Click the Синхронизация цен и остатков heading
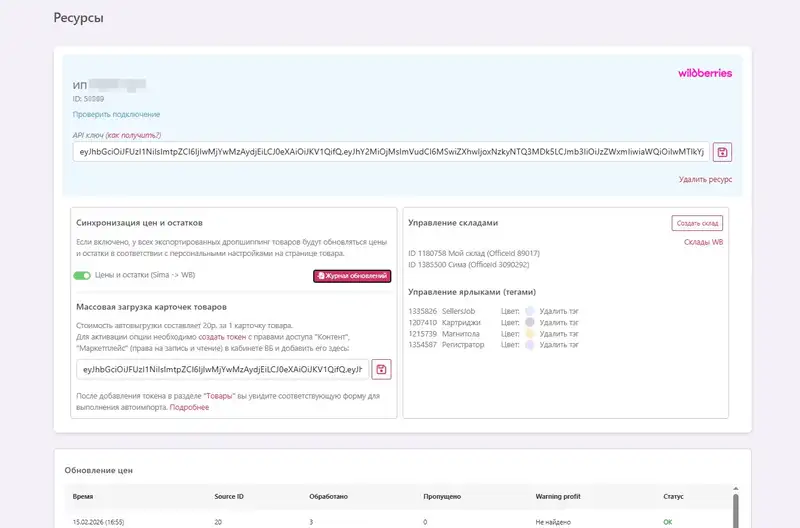800x528 pixels. pos(139,223)
